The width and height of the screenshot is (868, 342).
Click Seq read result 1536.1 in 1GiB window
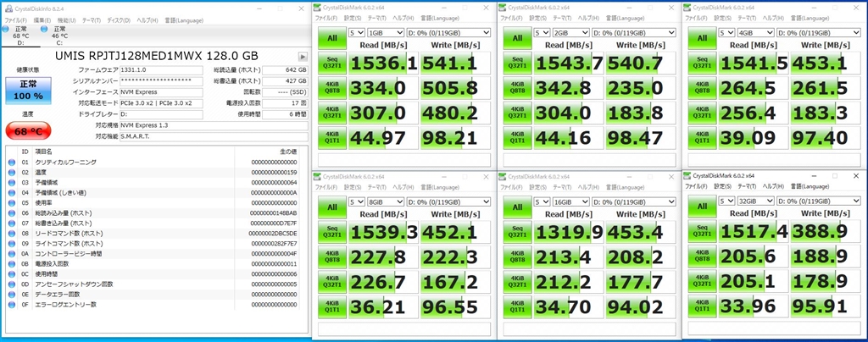(x=383, y=63)
